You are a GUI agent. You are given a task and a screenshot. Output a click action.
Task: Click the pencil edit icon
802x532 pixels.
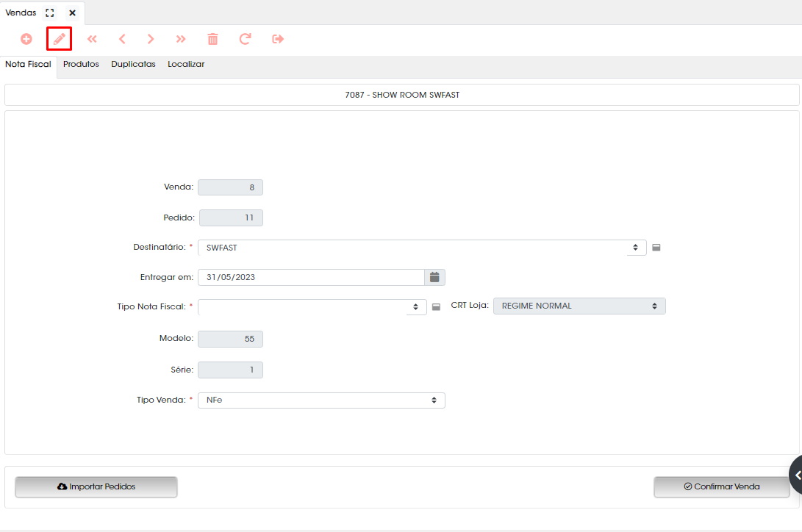pyautogui.click(x=60, y=39)
